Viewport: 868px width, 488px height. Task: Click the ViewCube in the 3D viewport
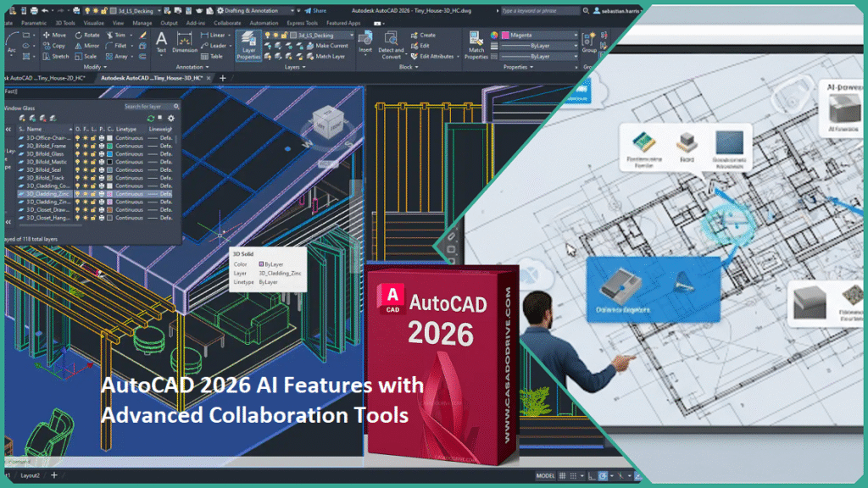[328, 123]
